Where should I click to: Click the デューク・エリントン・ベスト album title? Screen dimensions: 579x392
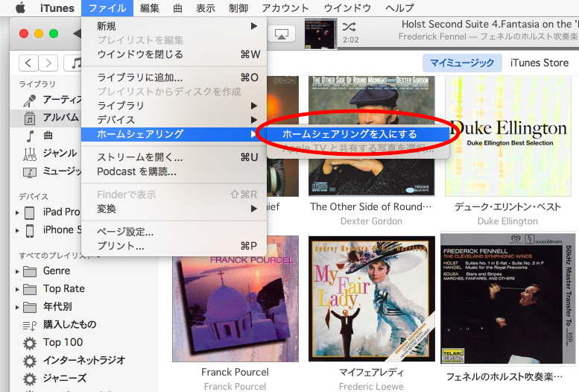(x=507, y=207)
